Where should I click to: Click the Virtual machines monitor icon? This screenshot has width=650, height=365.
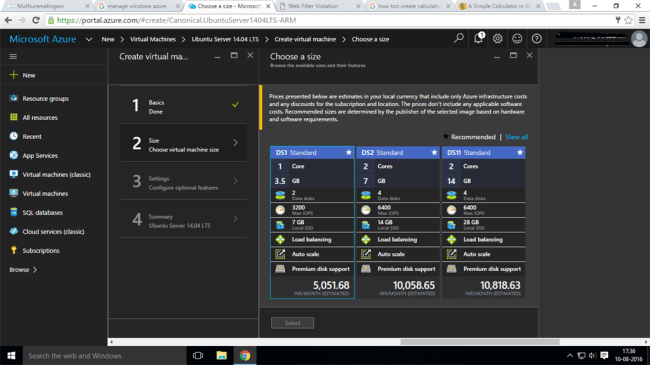click(14, 193)
